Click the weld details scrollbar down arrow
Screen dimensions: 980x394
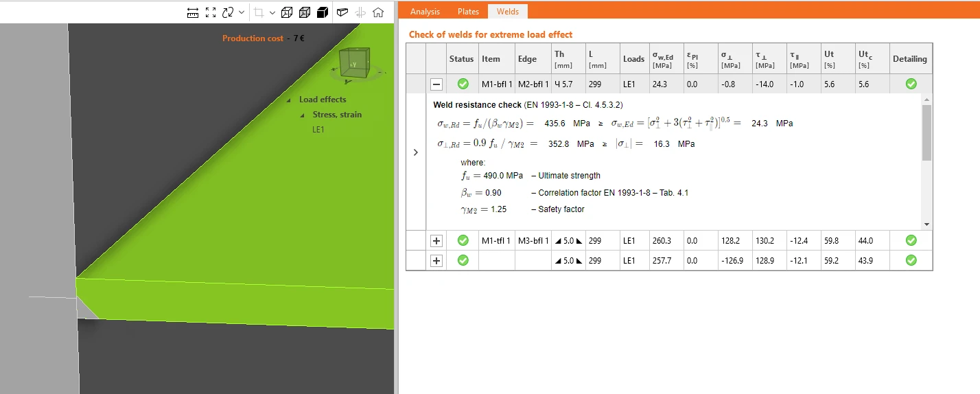tap(926, 224)
